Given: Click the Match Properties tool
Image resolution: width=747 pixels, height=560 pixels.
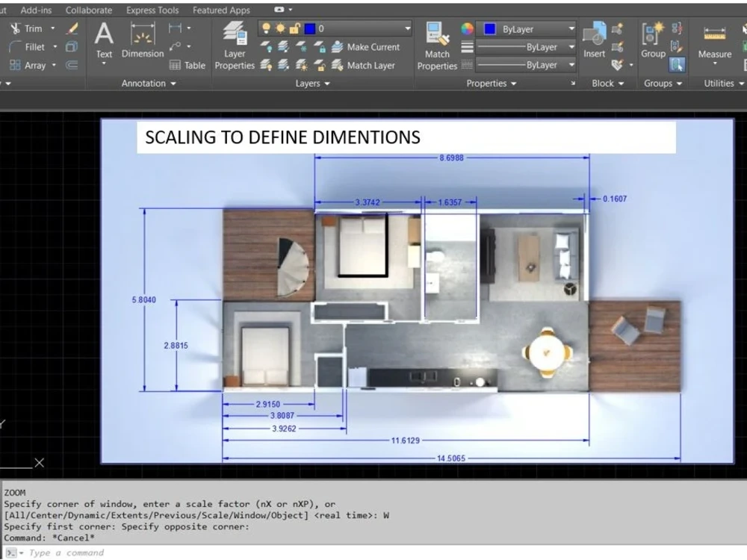Looking at the screenshot, I should tap(436, 46).
